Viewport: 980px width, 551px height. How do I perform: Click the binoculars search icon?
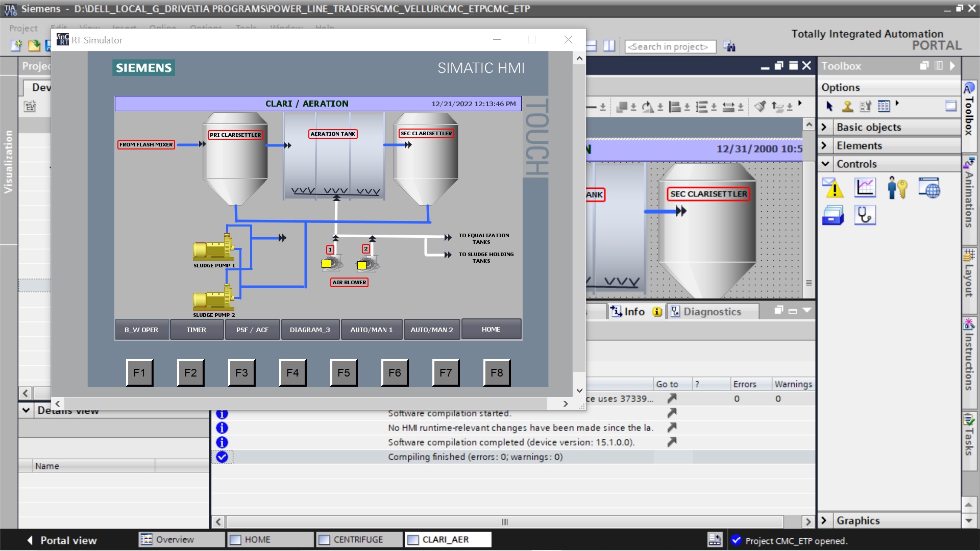tap(729, 46)
